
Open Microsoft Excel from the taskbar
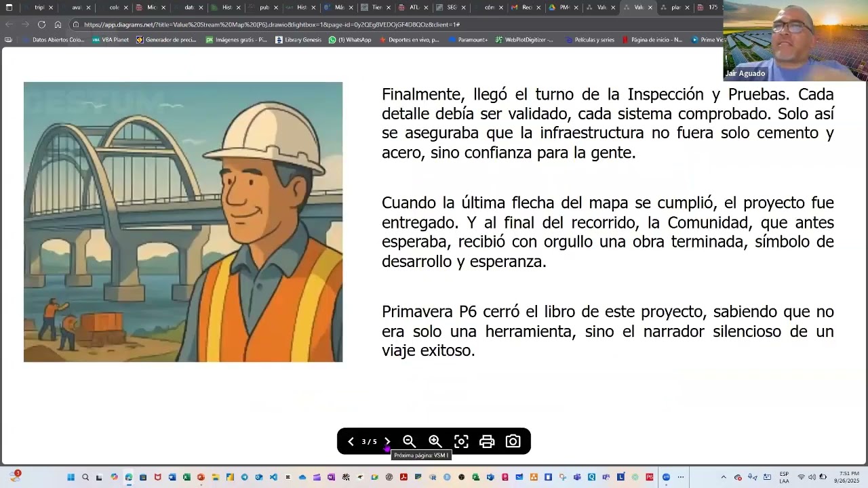point(186,477)
